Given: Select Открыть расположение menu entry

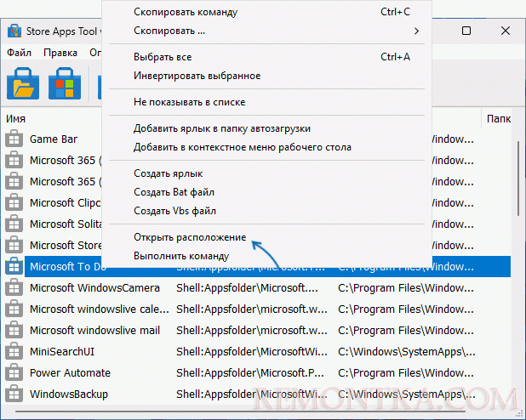Looking at the screenshot, I should click(266, 237).
